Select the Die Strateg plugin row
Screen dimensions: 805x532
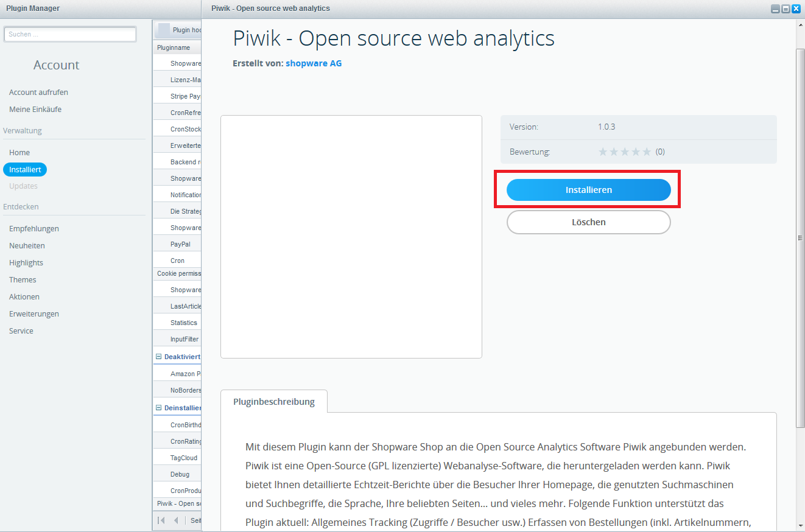[x=177, y=211]
